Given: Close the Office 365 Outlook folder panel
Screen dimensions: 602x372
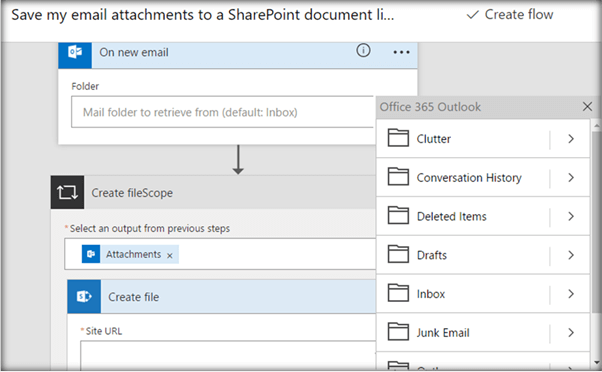Looking at the screenshot, I should coord(587,106).
